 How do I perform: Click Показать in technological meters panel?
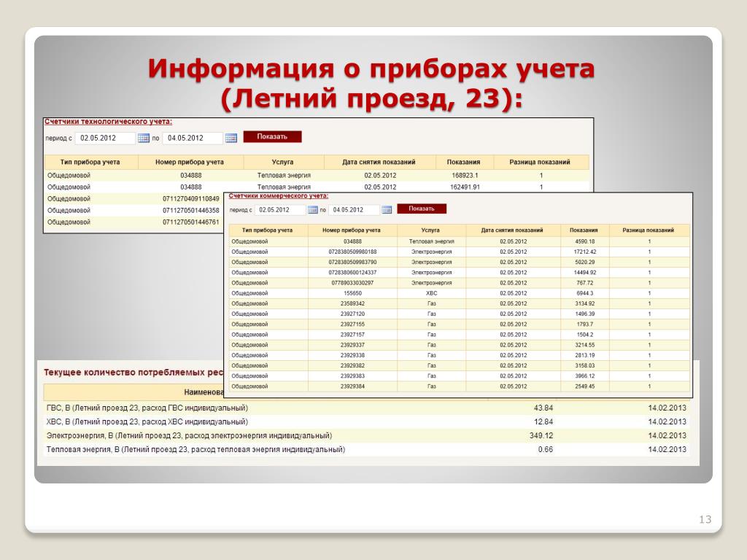[273, 136]
